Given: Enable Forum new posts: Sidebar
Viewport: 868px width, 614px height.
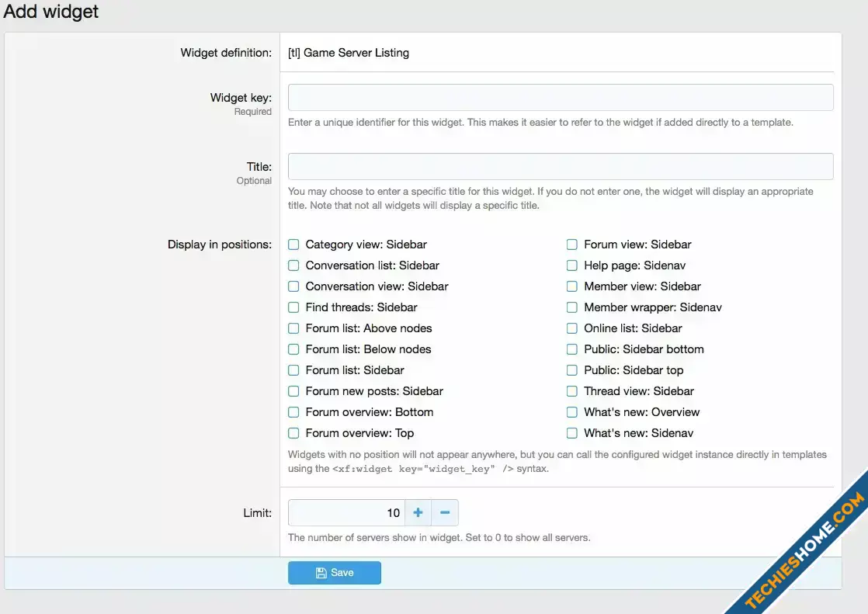Looking at the screenshot, I should 293,391.
